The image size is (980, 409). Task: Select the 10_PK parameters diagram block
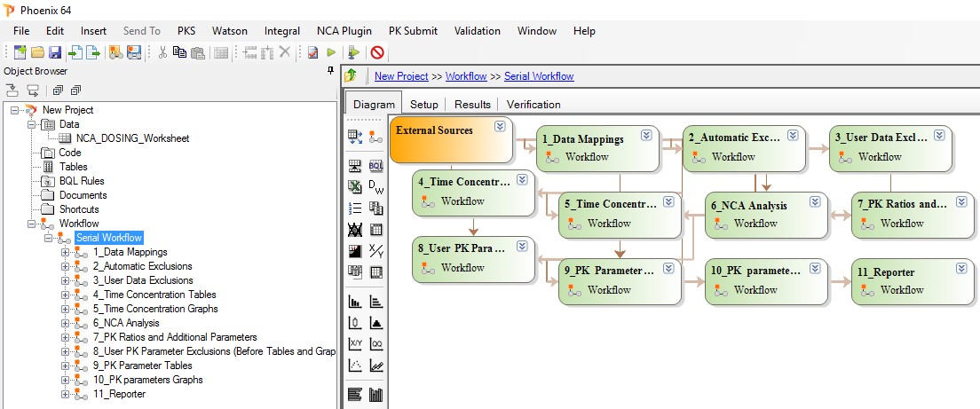coord(766,281)
